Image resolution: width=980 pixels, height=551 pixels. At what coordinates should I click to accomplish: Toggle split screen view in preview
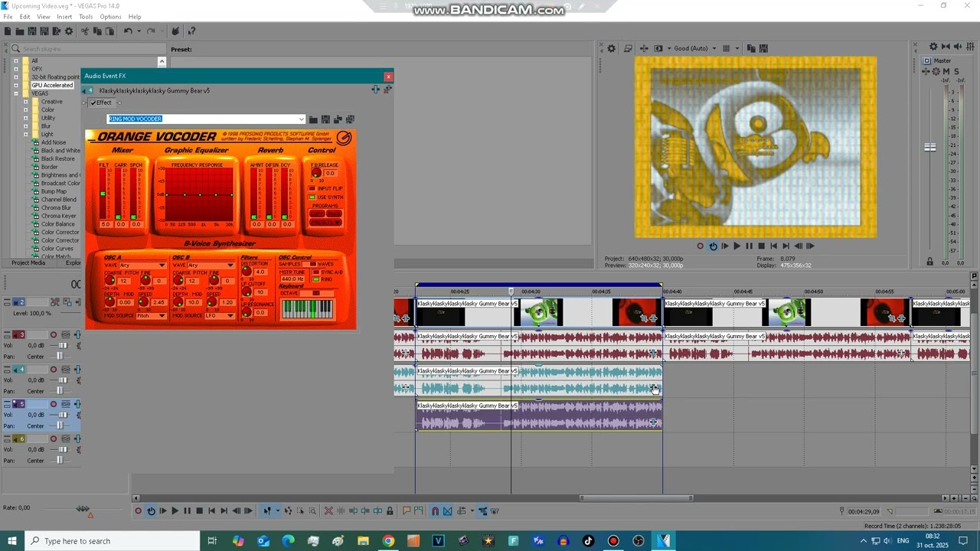(x=658, y=48)
